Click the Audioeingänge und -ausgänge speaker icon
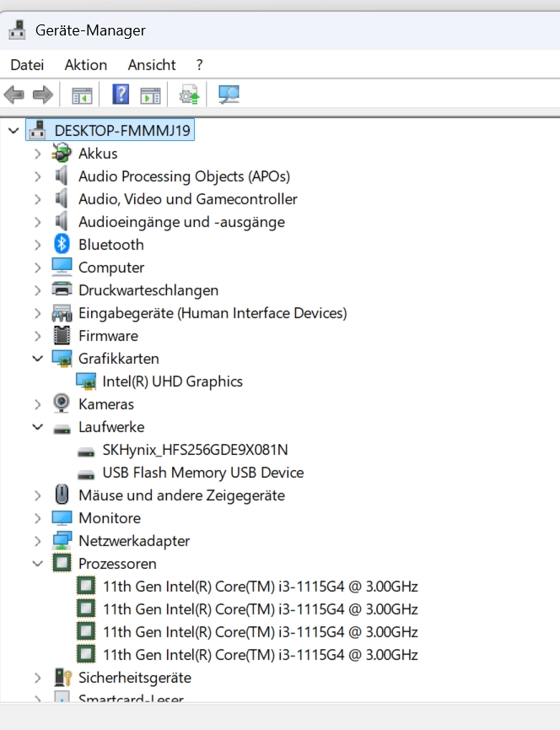 point(62,222)
